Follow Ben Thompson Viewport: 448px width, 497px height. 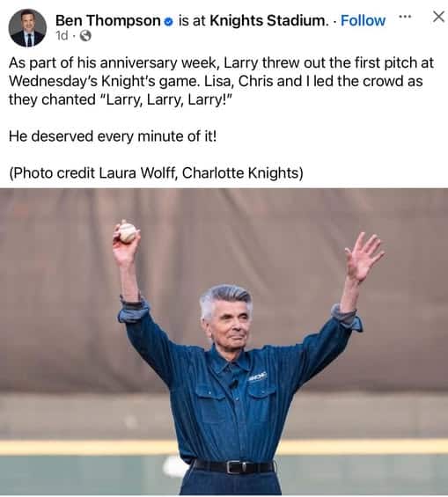(x=363, y=21)
